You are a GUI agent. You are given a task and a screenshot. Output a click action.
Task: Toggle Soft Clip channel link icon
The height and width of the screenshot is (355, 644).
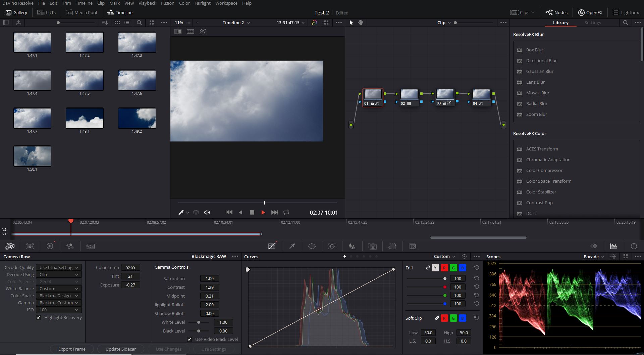[437, 318]
